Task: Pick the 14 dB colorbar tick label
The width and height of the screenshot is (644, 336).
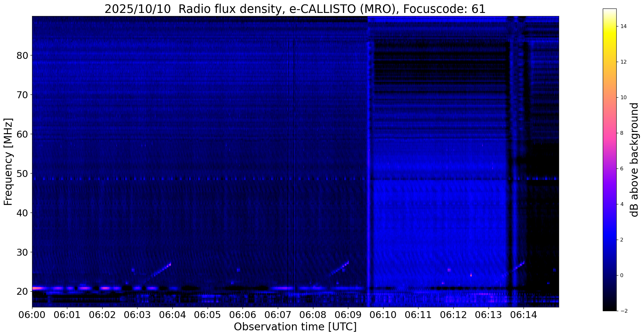Action: click(623, 26)
